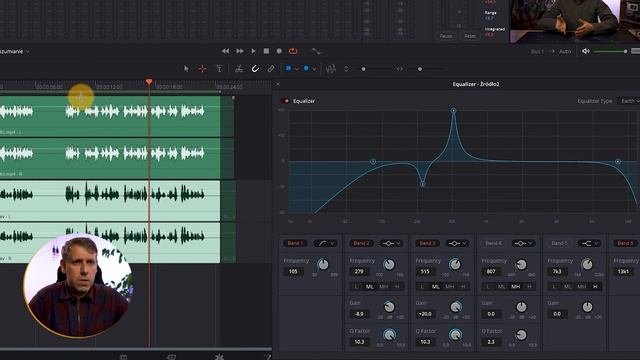The width and height of the screenshot is (640, 360).
Task: Open the timeline name dropdown
Action: [27, 51]
